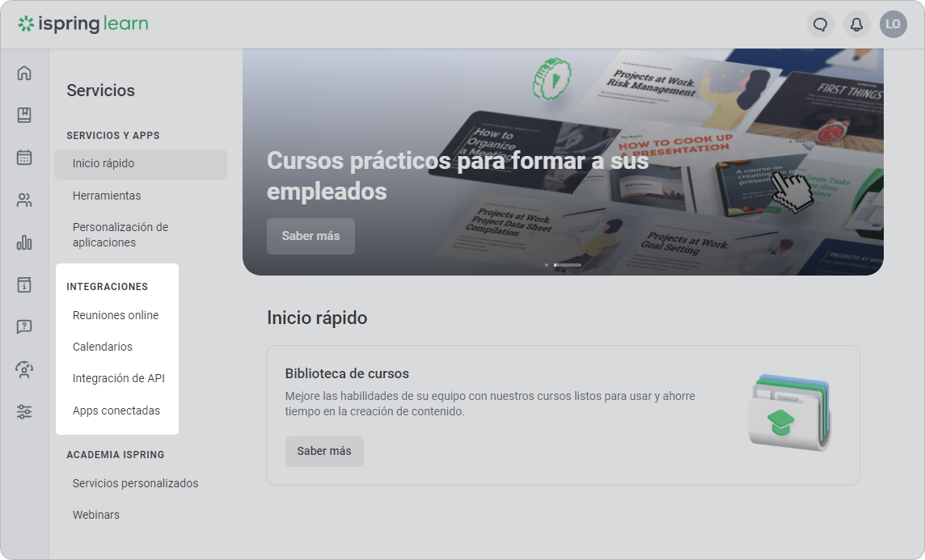925x560 pixels.
Task: Open the calendar icon in sidebar
Action: [24, 158]
